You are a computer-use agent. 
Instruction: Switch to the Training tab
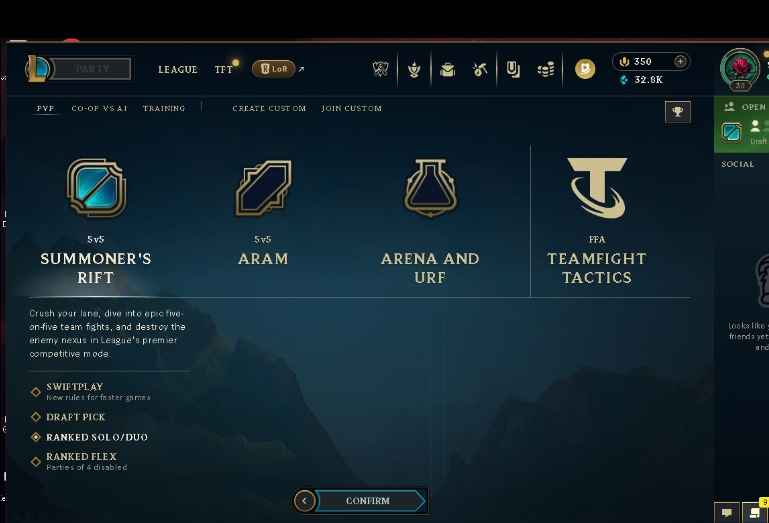164,108
